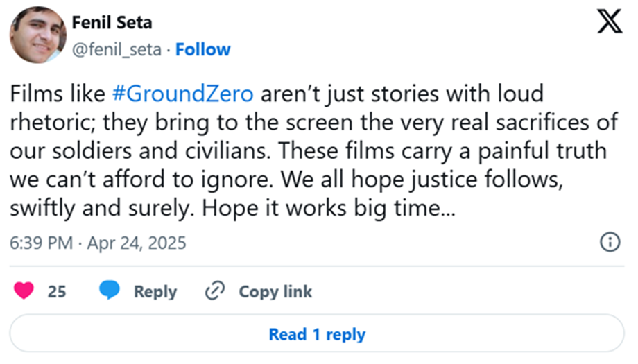Select the Copy link text
This screenshot has width=638, height=364.
[275, 292]
